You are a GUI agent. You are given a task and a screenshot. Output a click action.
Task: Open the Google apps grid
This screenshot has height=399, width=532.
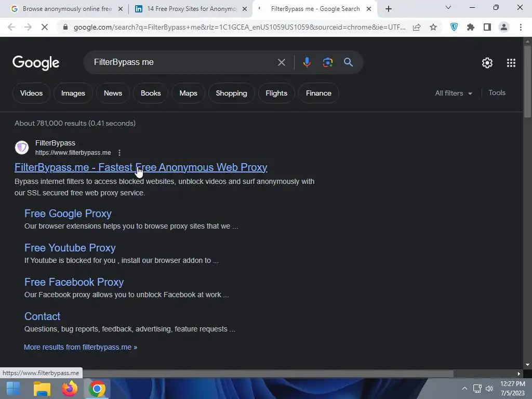point(511,63)
